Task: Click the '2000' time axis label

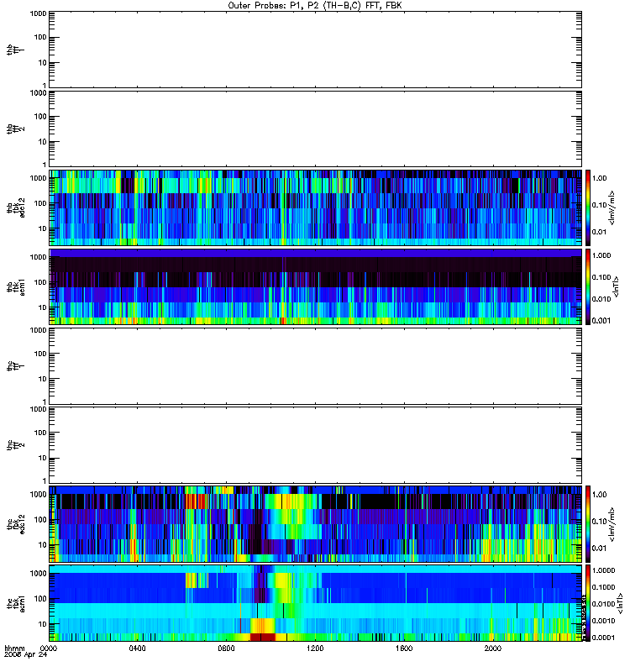Action: (x=493, y=648)
